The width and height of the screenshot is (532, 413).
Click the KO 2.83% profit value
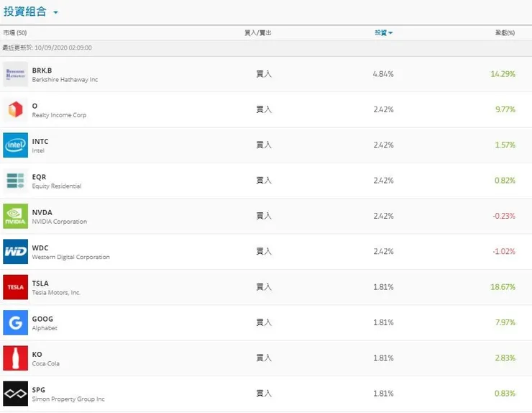505,358
